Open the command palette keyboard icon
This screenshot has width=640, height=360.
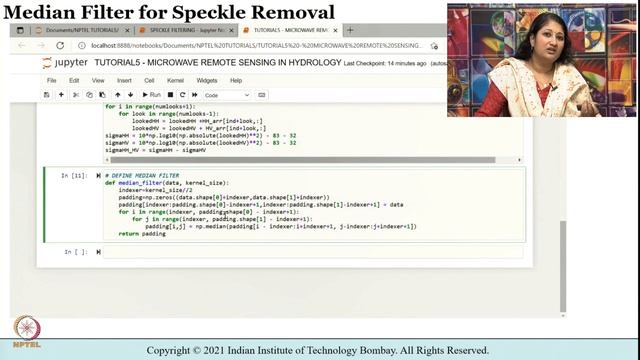(x=262, y=95)
